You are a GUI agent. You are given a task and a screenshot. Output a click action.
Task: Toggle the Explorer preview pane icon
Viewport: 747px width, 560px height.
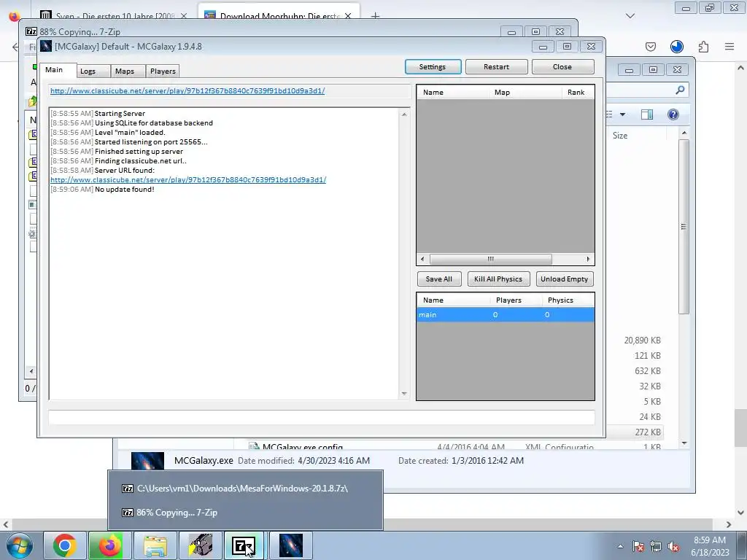(x=647, y=114)
